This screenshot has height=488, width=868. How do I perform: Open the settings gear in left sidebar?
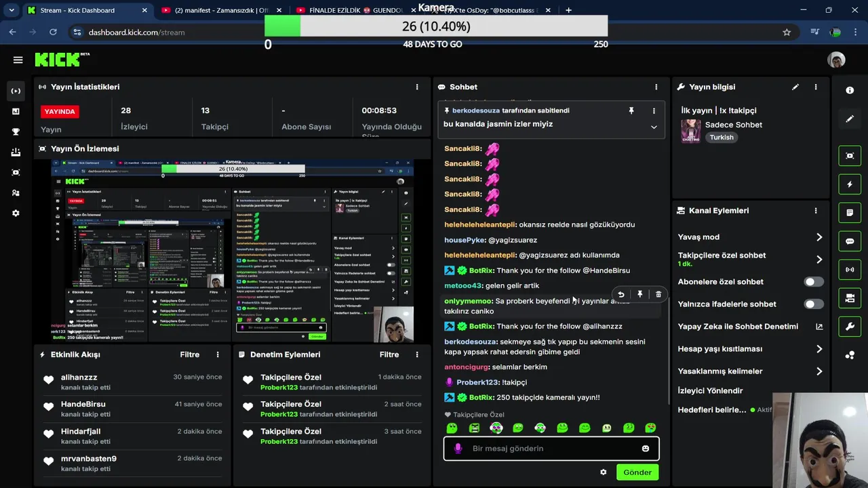coord(16,213)
